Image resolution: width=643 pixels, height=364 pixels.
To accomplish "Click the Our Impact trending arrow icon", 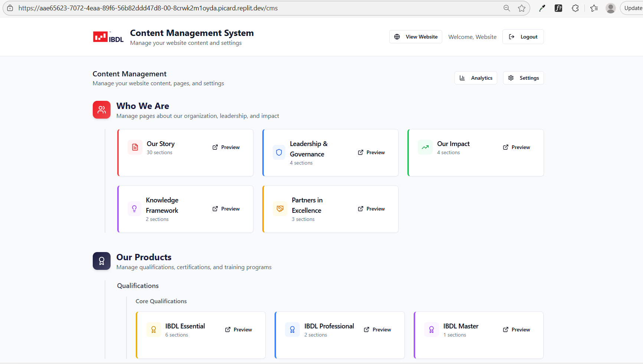I will pyautogui.click(x=425, y=147).
